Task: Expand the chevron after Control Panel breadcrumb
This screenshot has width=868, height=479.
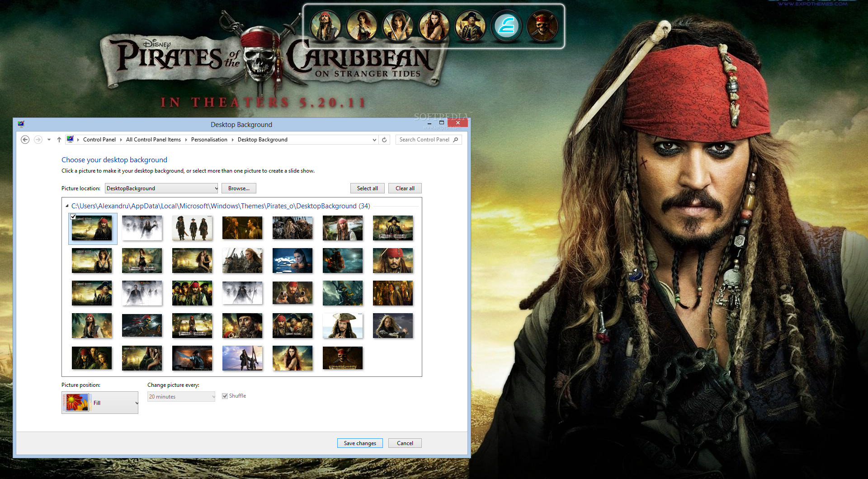Action: pyautogui.click(x=121, y=140)
